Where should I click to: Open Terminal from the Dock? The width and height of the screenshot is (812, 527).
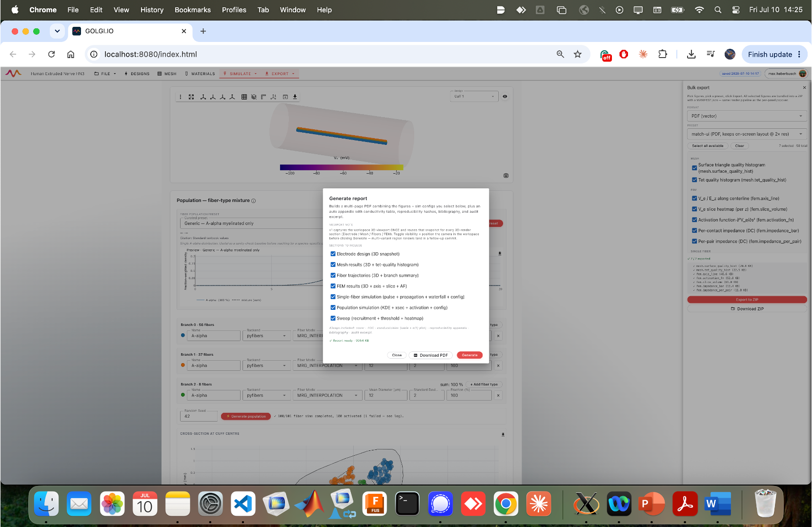[x=407, y=504]
